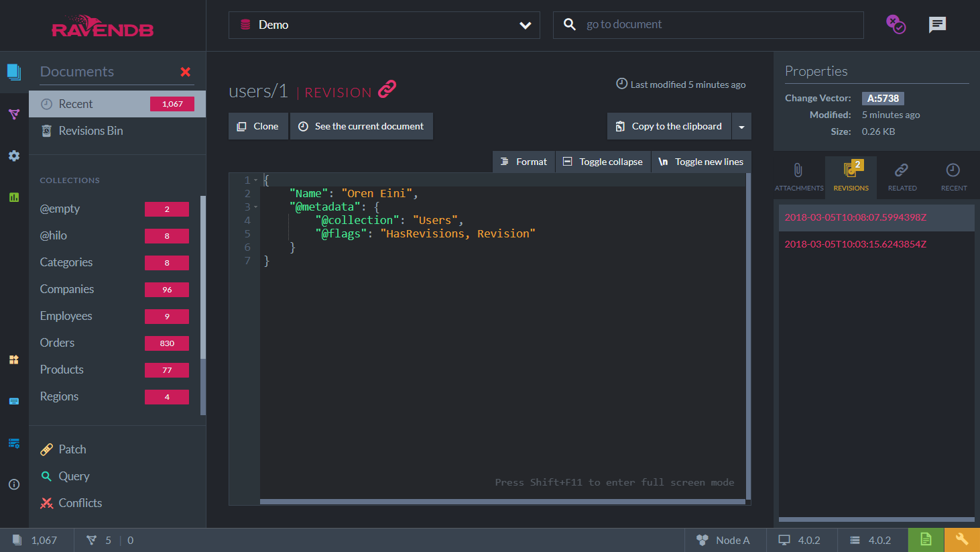The height and width of the screenshot is (552, 980).
Task: Open the Databases grid icon in sidebar
Action: point(14,360)
